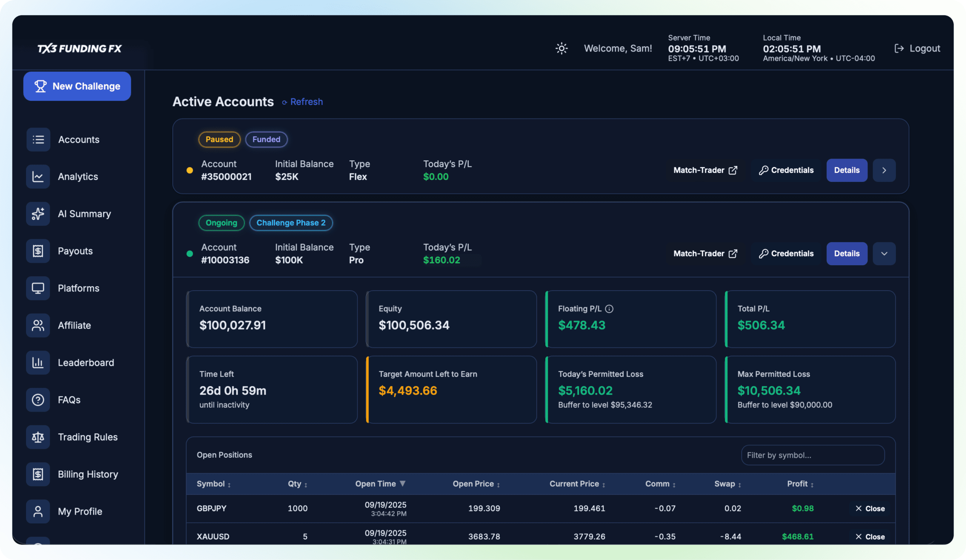Open Floating P/L info tooltip
This screenshot has width=966, height=560.
609,309
